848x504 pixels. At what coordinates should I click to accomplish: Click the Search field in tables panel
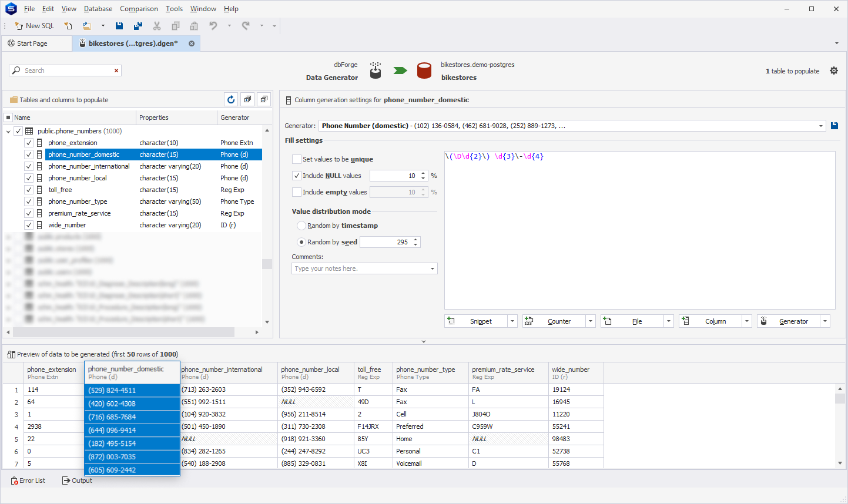pos(65,70)
